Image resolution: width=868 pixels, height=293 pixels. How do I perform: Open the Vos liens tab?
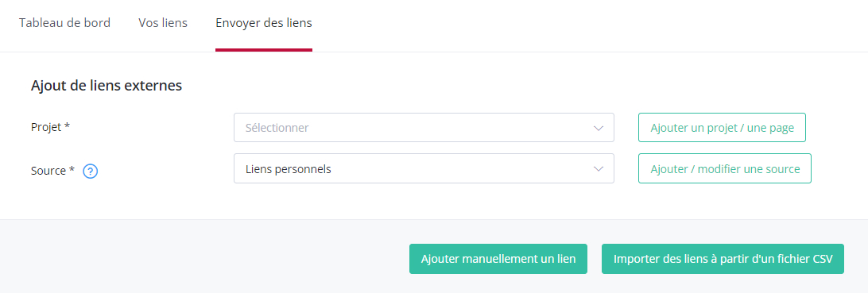[163, 23]
